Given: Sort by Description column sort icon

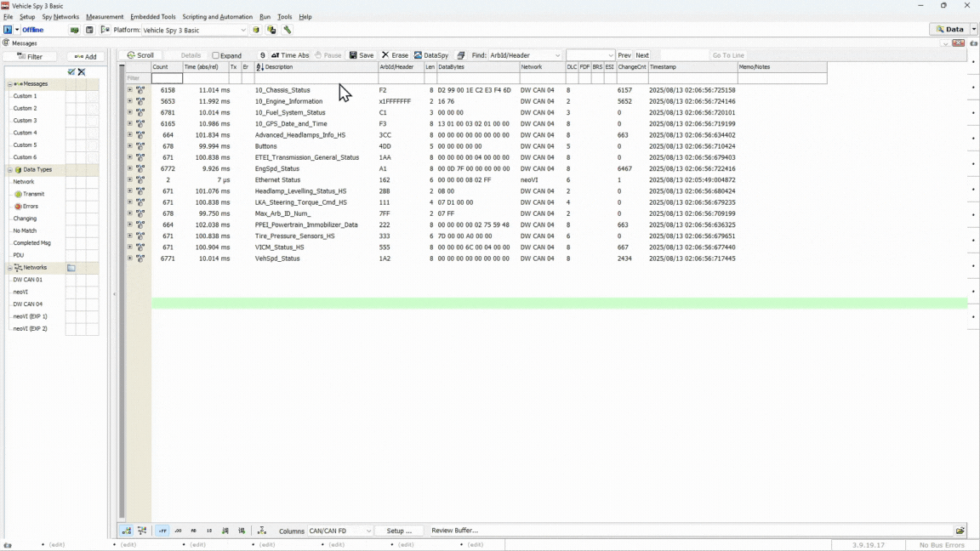Looking at the screenshot, I should (260, 67).
